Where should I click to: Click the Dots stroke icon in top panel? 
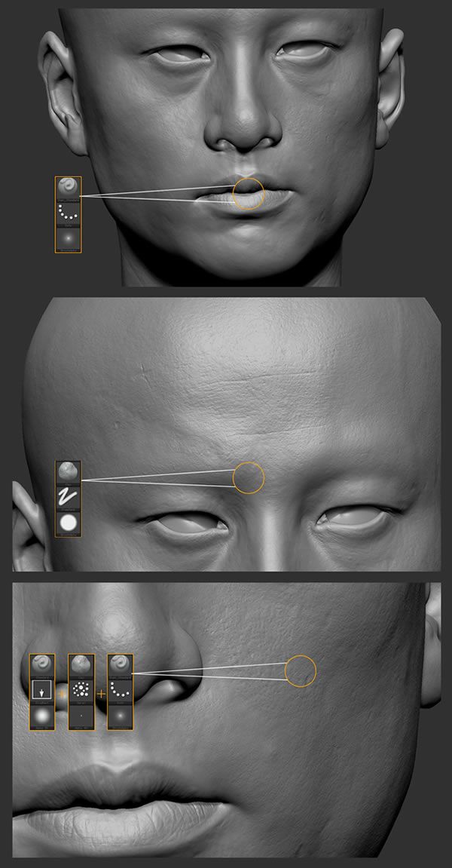coord(68,214)
